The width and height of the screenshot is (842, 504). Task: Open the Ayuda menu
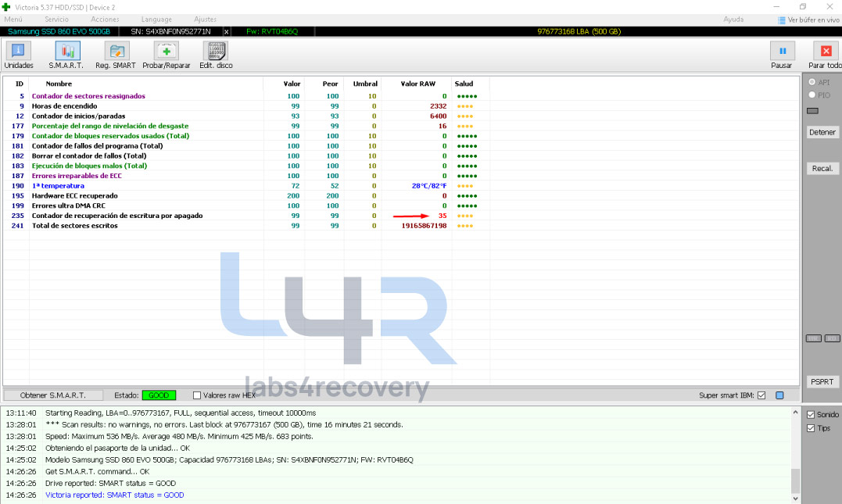click(x=733, y=20)
